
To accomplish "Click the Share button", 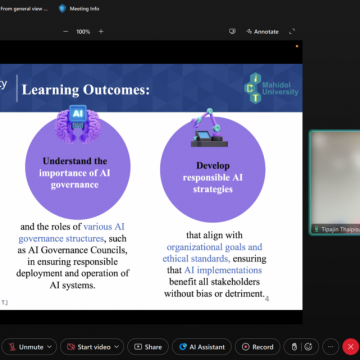I will pos(148,347).
